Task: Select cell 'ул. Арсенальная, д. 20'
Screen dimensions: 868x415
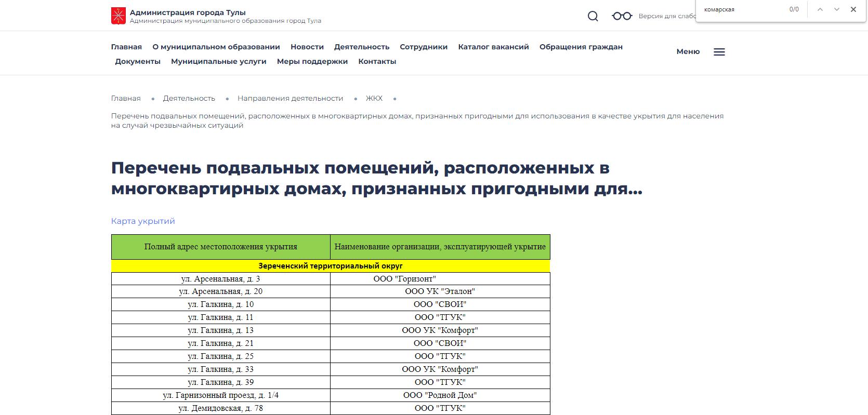Action: coord(221,291)
